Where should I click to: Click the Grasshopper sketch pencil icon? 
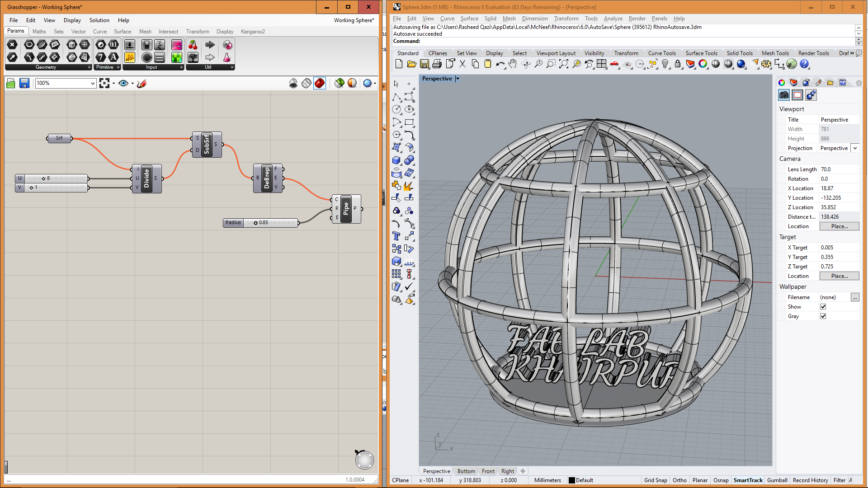142,83
